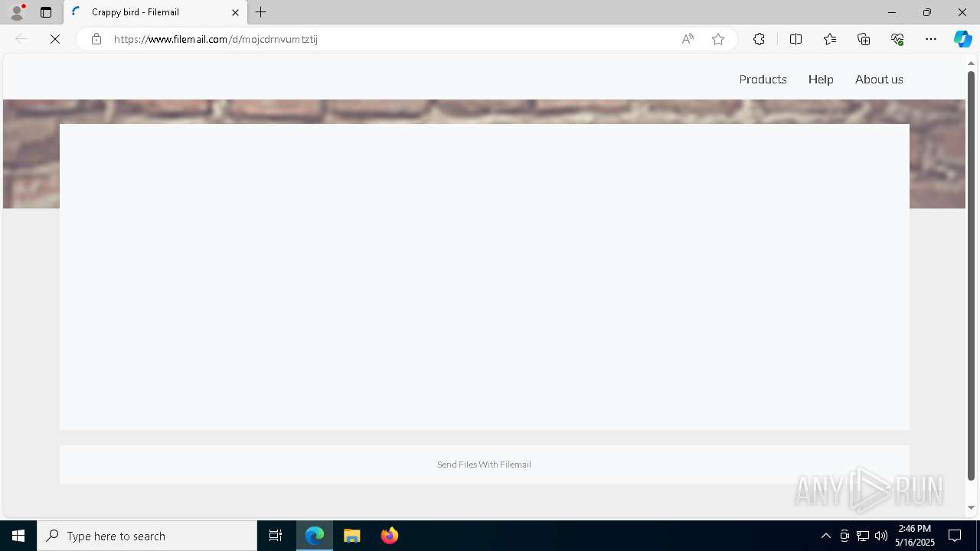Open the browser profile icon
This screenshot has width=980, height=551.
click(17, 12)
